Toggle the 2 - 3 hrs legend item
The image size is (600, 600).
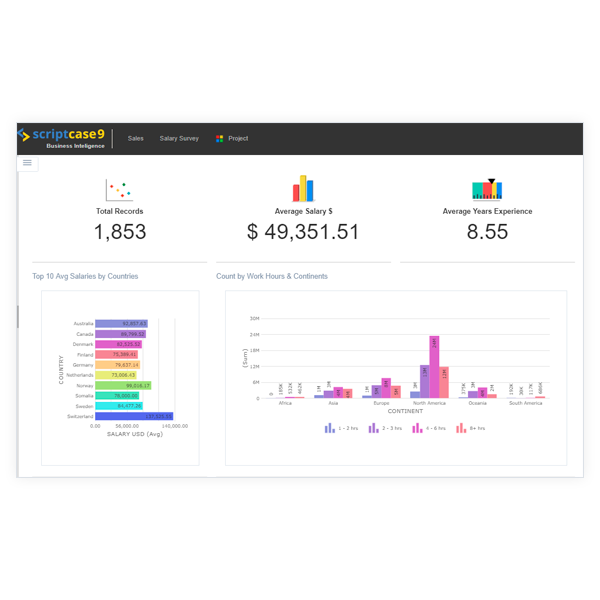click(x=385, y=428)
